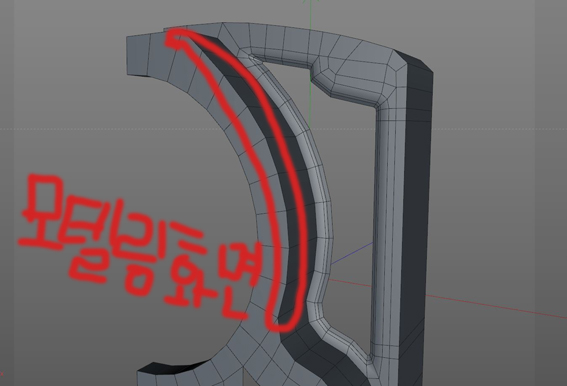Select the chamfered dark corner at the top right

[415, 61]
